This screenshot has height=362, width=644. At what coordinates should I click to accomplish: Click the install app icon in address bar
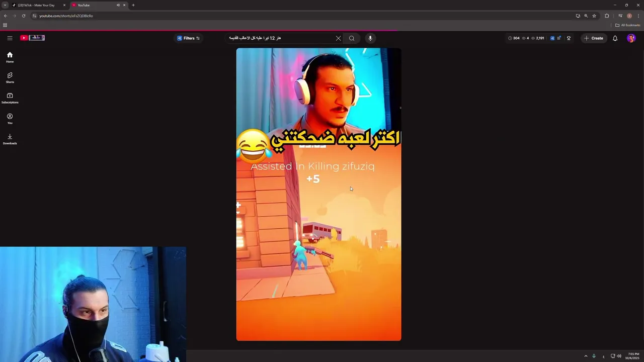(x=578, y=16)
